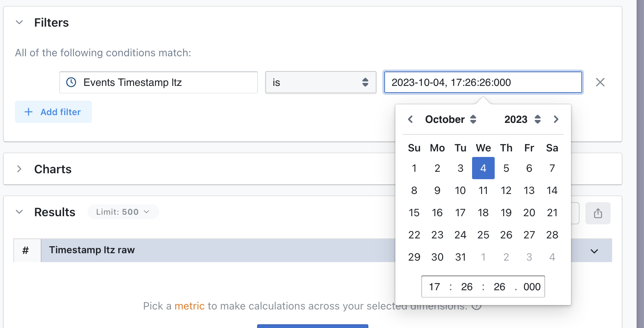The width and height of the screenshot is (644, 328).
Task: Click the hash column icon in Results header
Action: tap(26, 250)
